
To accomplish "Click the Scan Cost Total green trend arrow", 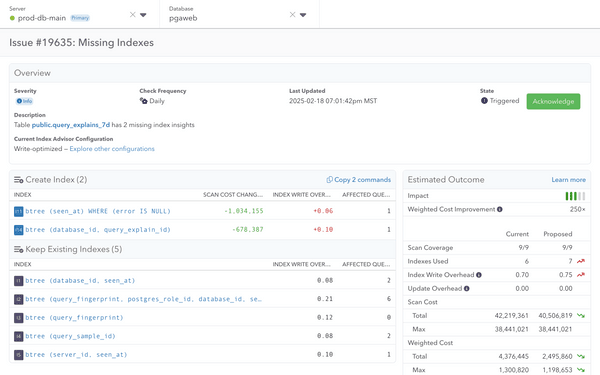I will coord(581,316).
